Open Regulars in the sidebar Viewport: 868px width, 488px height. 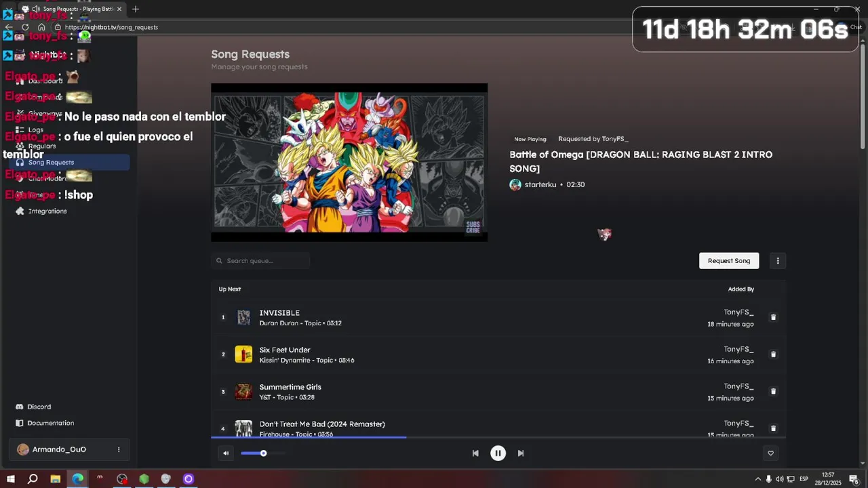coord(42,146)
